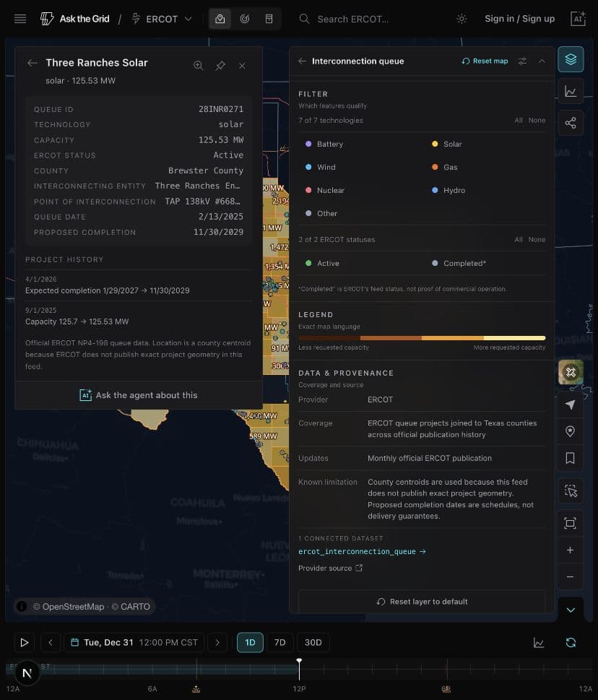Image resolution: width=598 pixels, height=700 pixels.
Task: Click the locate me arrow icon
Action: tap(570, 405)
